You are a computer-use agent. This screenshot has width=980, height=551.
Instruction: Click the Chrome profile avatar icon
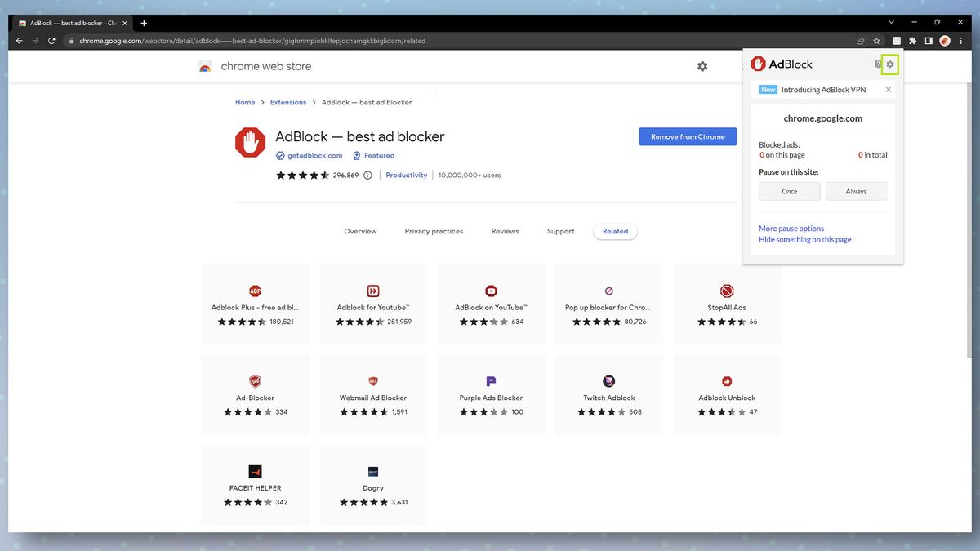point(944,40)
